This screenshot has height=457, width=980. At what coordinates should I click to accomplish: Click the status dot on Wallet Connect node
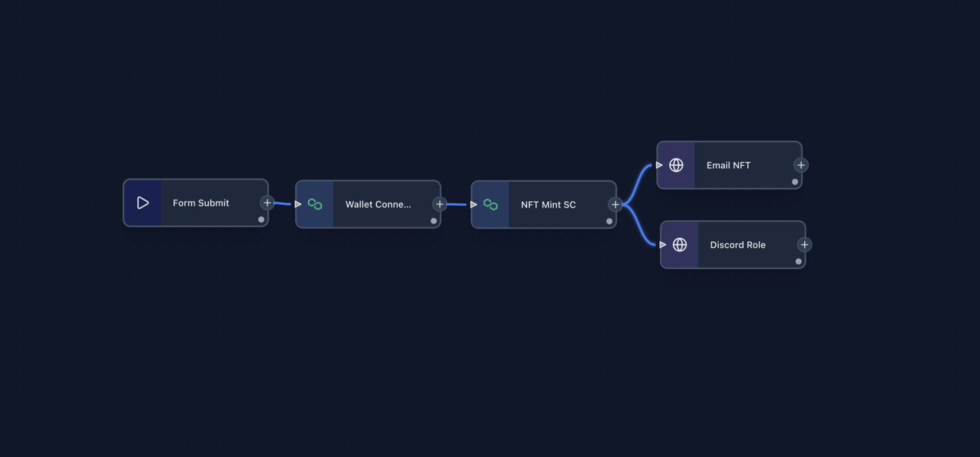pos(434,221)
